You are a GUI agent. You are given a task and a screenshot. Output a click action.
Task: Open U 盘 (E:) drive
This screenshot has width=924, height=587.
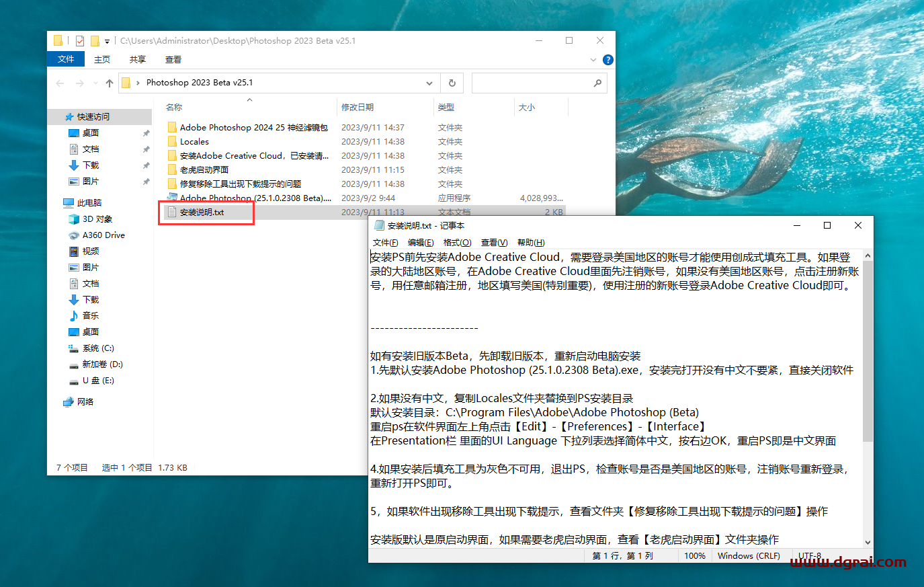pos(98,380)
